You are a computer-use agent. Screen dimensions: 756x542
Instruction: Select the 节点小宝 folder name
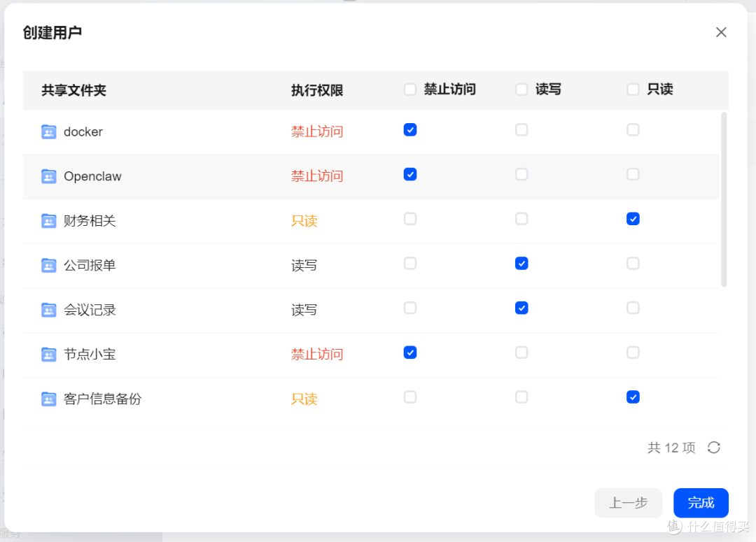point(90,355)
